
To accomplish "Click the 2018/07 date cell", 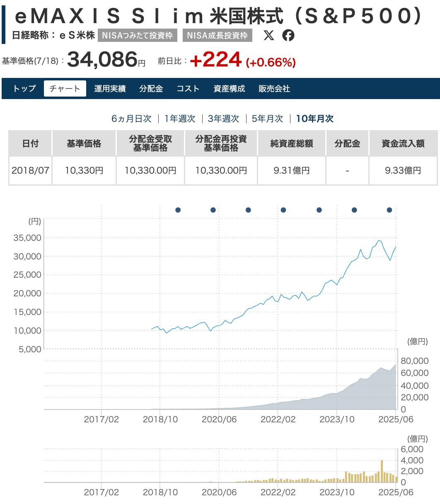I will click(x=30, y=170).
